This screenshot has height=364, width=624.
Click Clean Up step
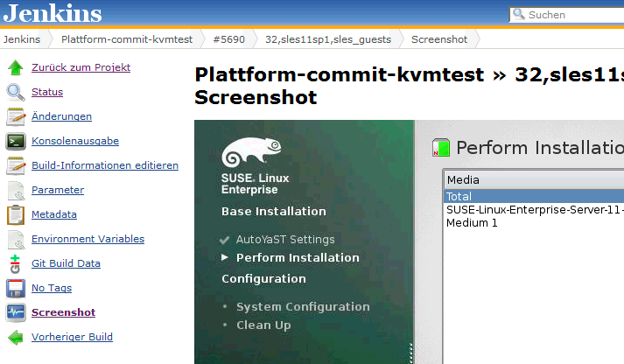[263, 325]
